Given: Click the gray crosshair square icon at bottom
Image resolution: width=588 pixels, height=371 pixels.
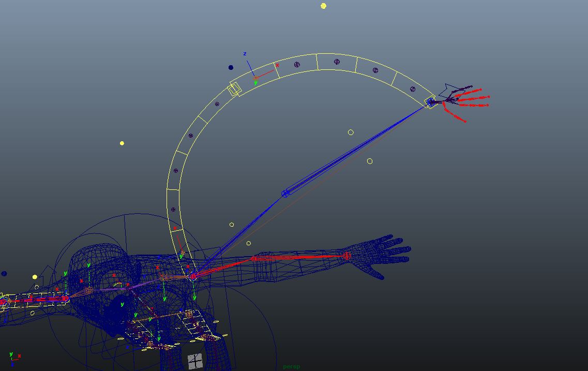Looking at the screenshot, I should (195, 361).
